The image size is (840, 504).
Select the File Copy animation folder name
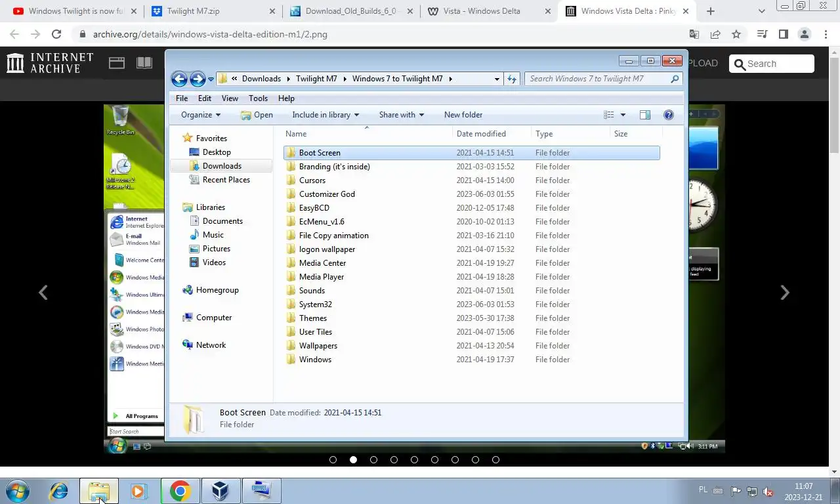pyautogui.click(x=333, y=236)
